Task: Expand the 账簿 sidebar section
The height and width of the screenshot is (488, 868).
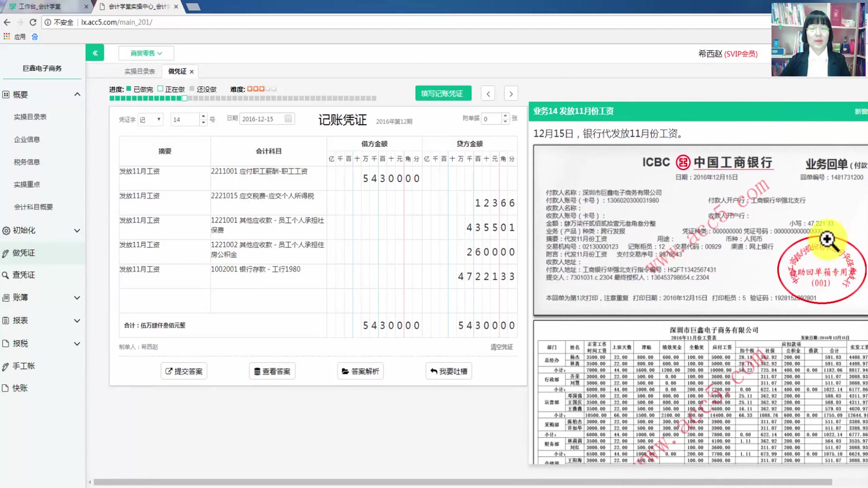Action: (77, 297)
